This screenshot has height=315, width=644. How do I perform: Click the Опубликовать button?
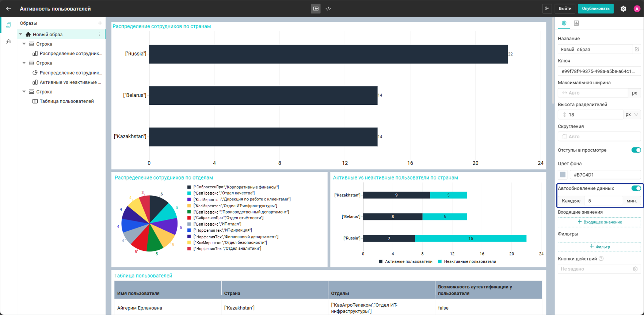(x=596, y=9)
